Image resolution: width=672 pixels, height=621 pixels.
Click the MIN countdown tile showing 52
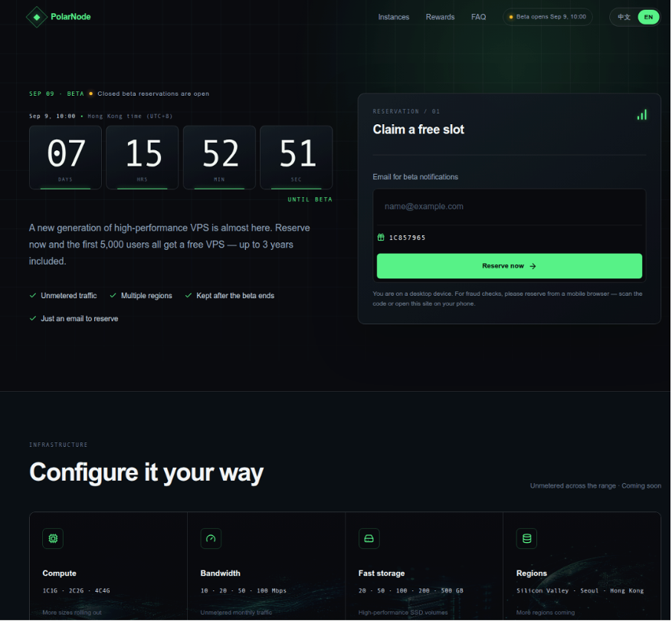(x=219, y=157)
